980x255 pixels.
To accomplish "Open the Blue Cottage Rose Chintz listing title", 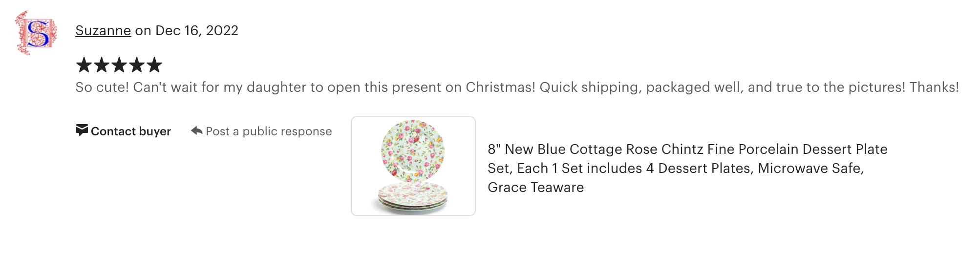I will (x=687, y=149).
